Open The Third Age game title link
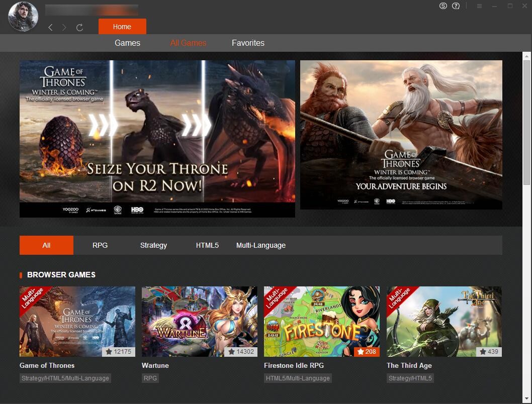The image size is (532, 404). click(x=409, y=365)
